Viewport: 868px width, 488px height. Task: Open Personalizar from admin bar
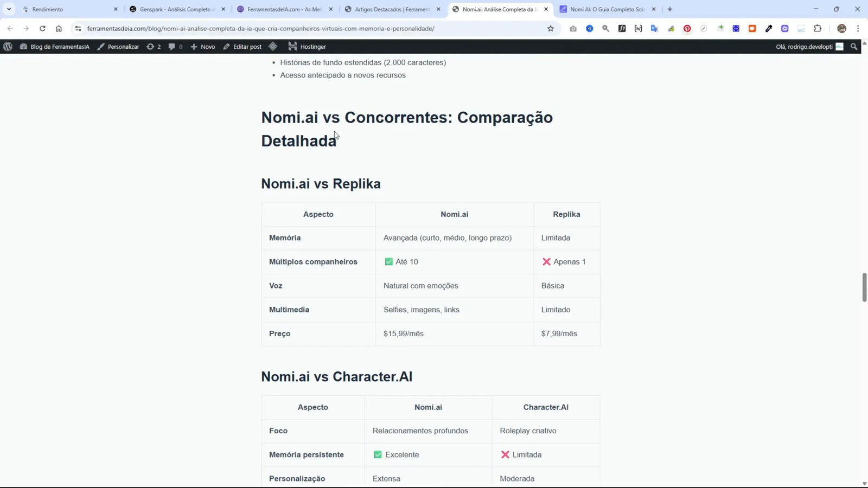click(123, 47)
